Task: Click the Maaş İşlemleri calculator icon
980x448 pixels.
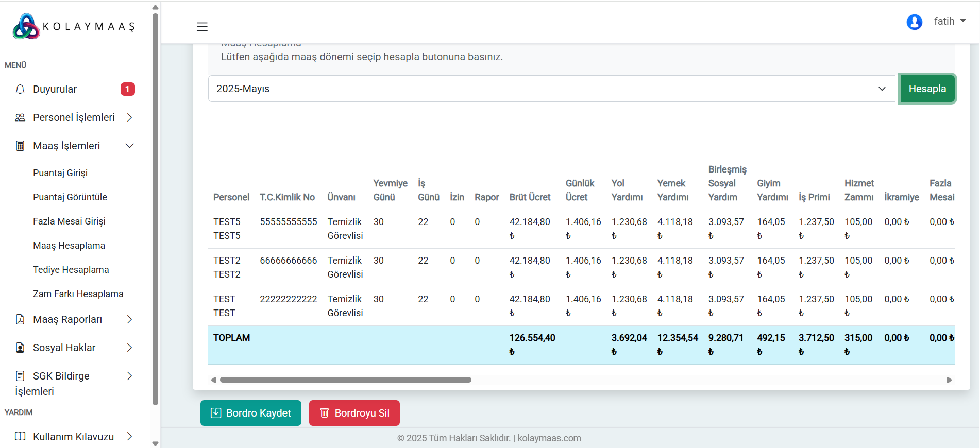Action: (20, 146)
